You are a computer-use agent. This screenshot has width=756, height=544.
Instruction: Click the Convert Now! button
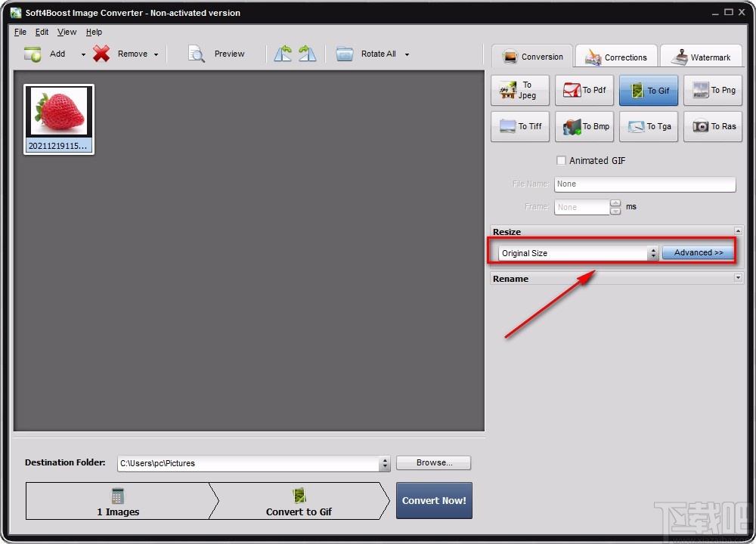coord(434,501)
